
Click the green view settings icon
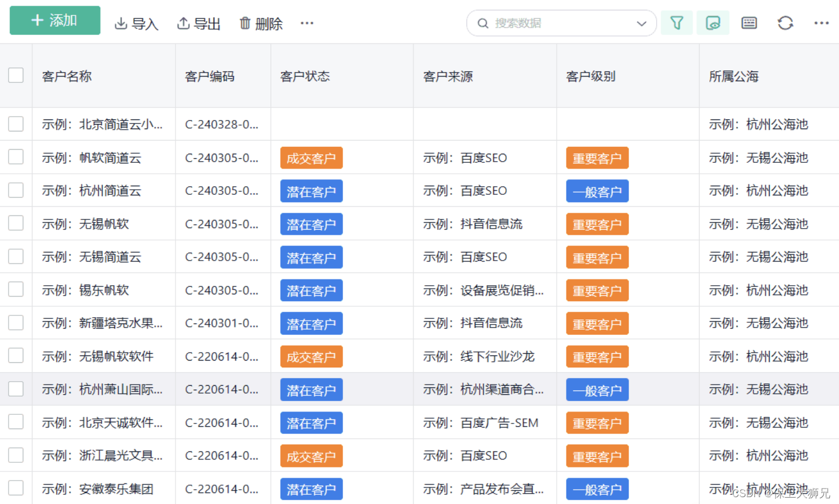(x=713, y=23)
